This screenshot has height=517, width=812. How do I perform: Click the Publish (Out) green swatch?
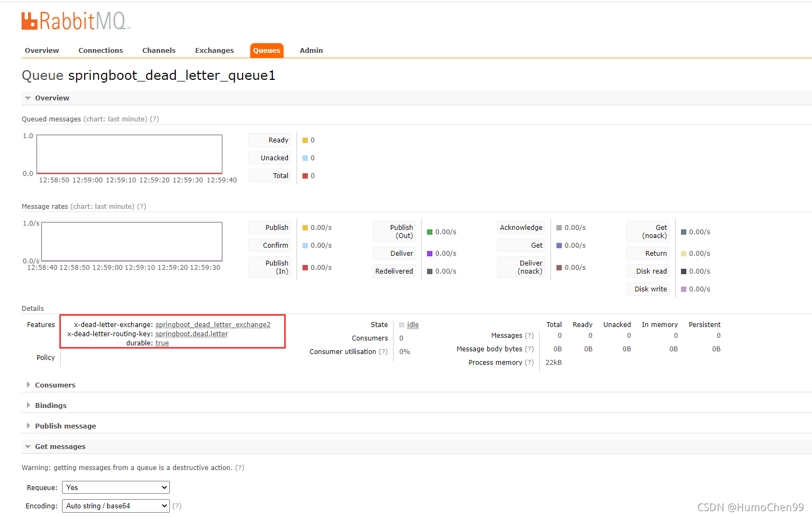point(430,232)
